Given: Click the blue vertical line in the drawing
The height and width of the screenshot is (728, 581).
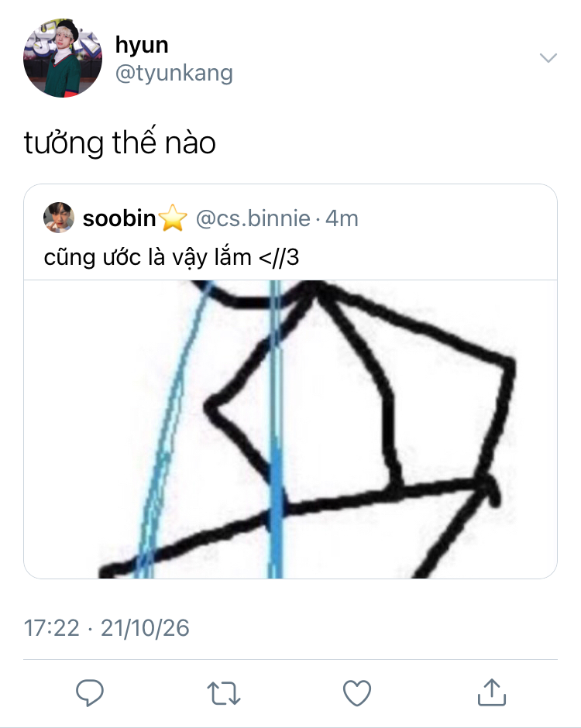Looking at the screenshot, I should [276, 430].
